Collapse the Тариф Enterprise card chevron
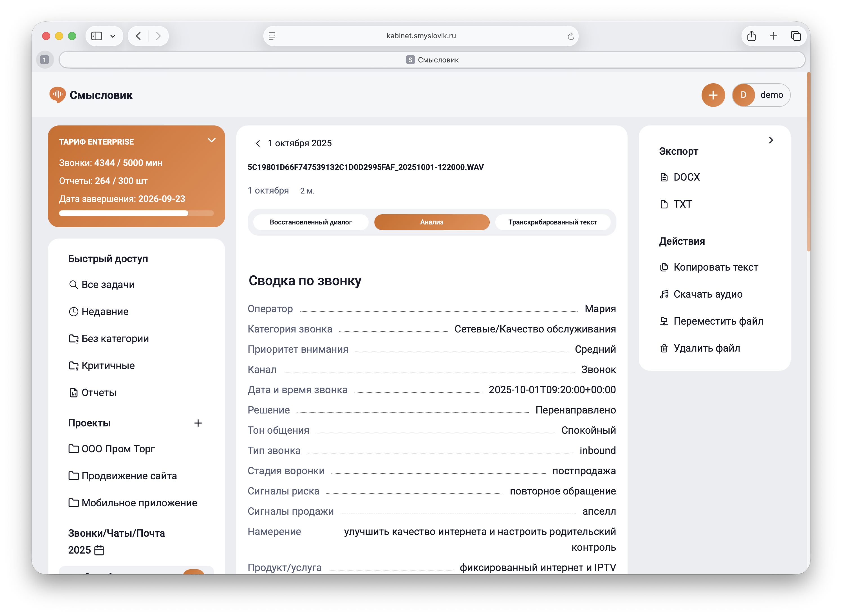 point(212,140)
